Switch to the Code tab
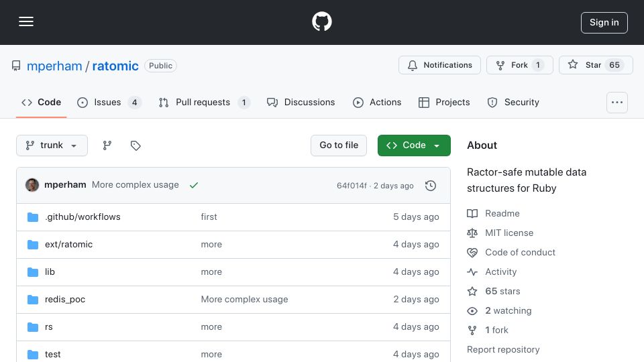 (41, 102)
